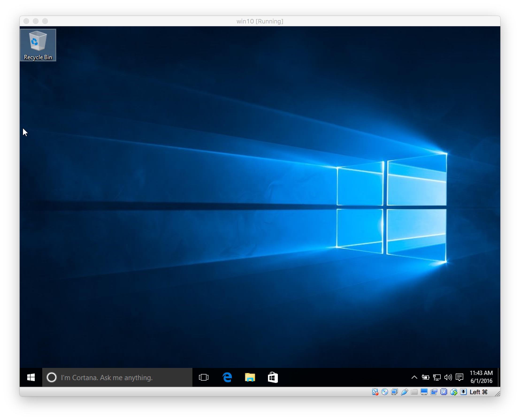Click Show Desktop sliver at taskbar end

pos(499,377)
